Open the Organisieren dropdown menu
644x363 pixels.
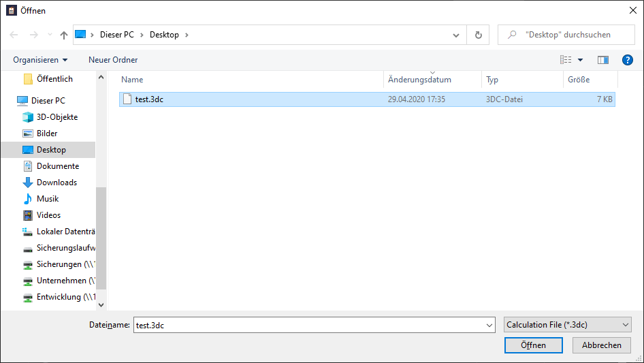click(40, 60)
